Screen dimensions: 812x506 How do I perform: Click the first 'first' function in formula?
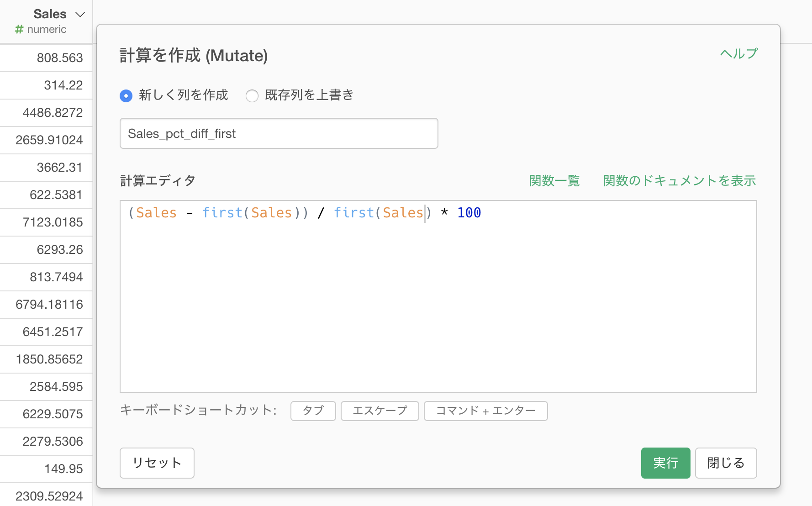[x=222, y=213]
